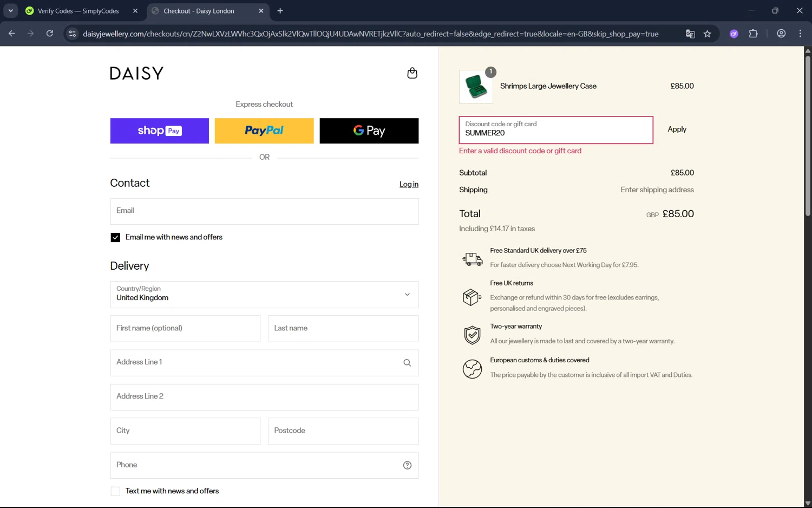The width and height of the screenshot is (812, 508).
Task: Click 'Free Standard UK delivery over £75' text
Action: [x=538, y=251]
